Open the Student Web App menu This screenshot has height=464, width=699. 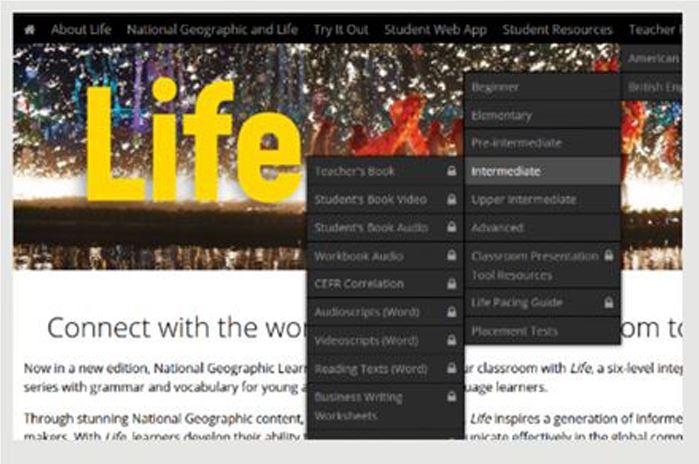[436, 30]
